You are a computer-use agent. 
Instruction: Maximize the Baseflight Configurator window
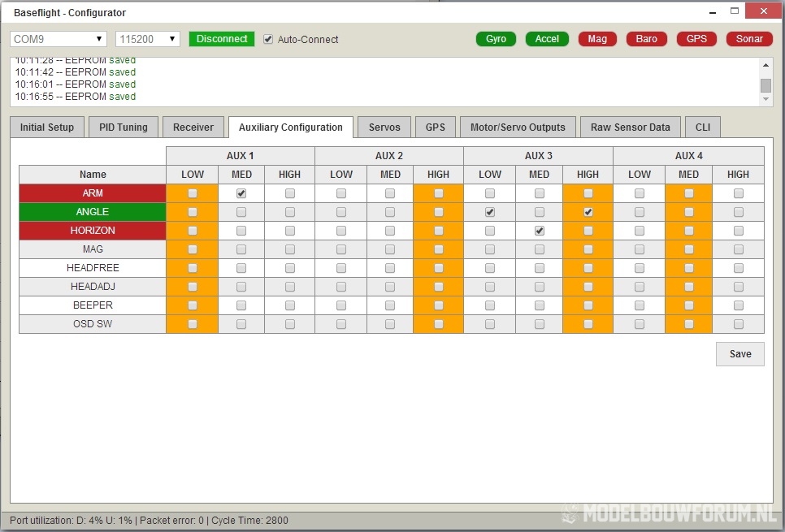coord(735,11)
